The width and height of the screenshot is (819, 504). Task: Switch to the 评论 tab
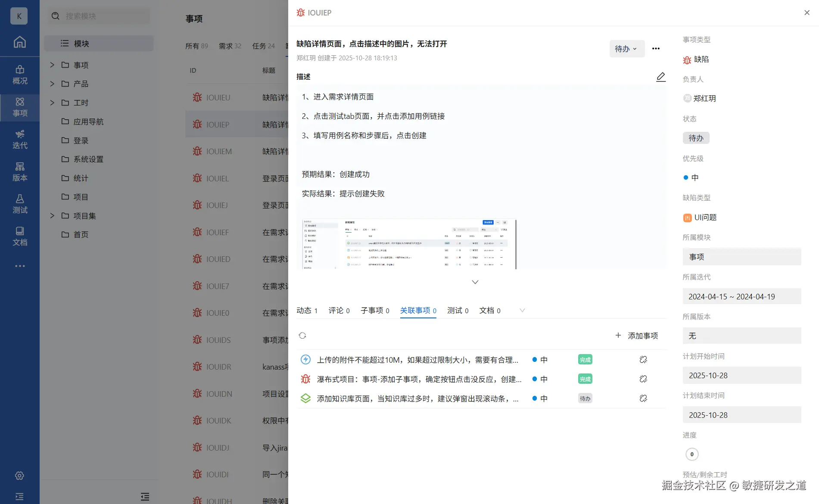click(x=339, y=311)
